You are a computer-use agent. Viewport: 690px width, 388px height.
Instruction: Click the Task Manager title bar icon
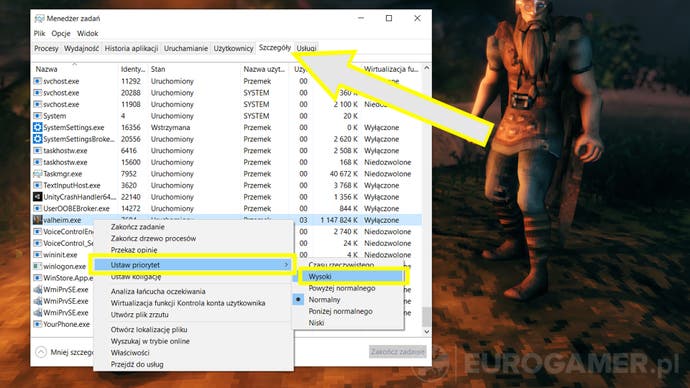click(39, 18)
